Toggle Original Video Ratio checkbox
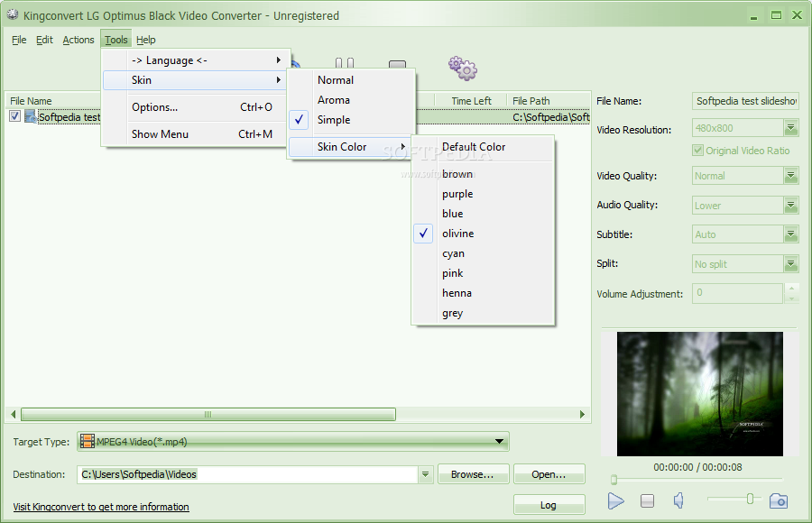 pyautogui.click(x=697, y=151)
